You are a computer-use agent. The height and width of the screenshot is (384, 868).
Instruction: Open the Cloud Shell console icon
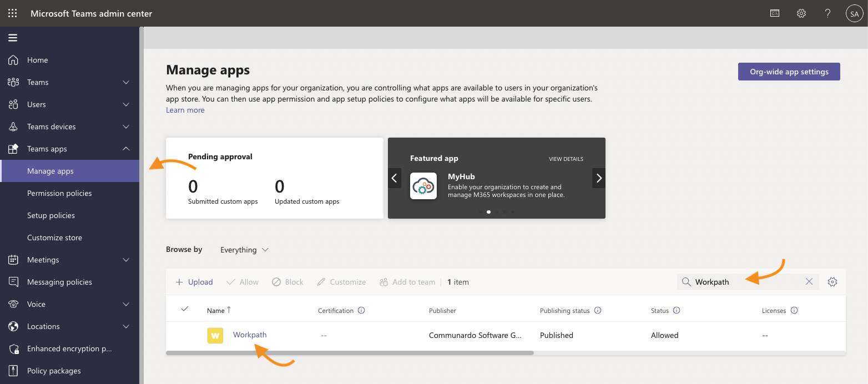[775, 13]
